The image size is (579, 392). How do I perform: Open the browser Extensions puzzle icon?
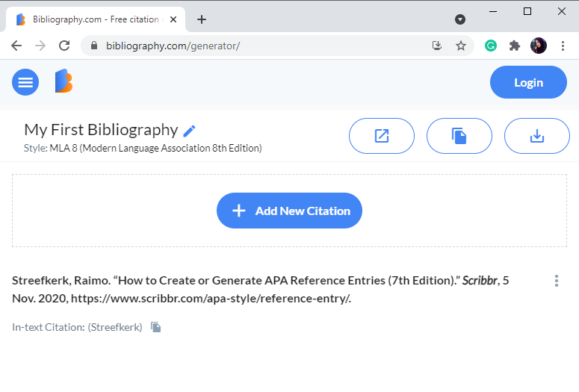coord(514,46)
